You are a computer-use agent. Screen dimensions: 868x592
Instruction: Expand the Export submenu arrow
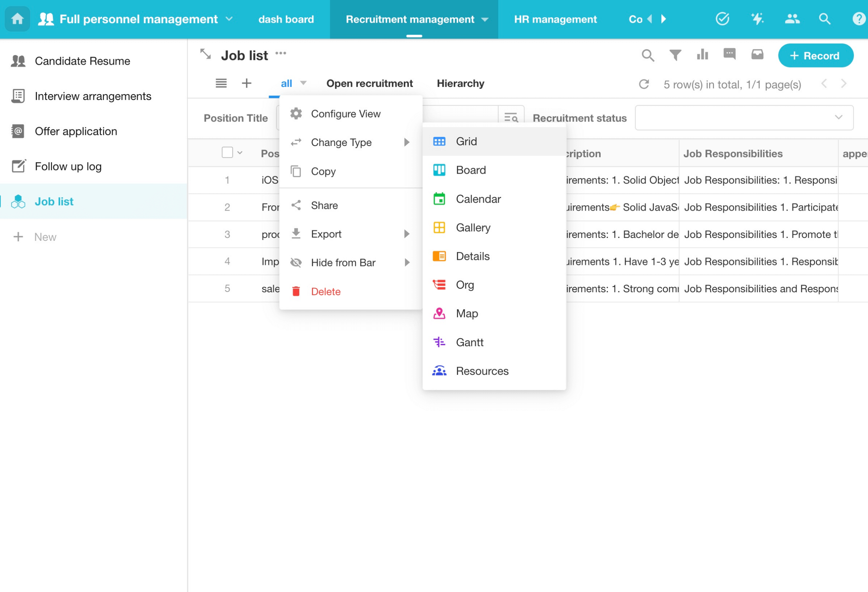pyautogui.click(x=407, y=234)
